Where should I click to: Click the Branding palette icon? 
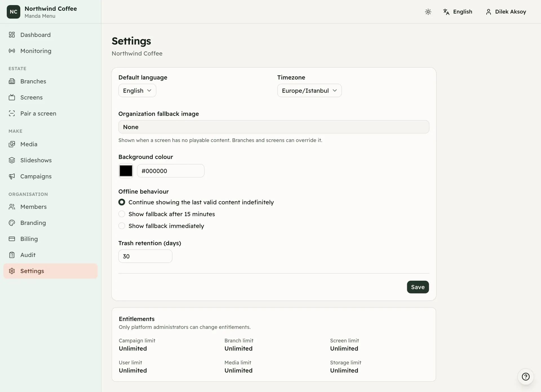click(x=12, y=223)
